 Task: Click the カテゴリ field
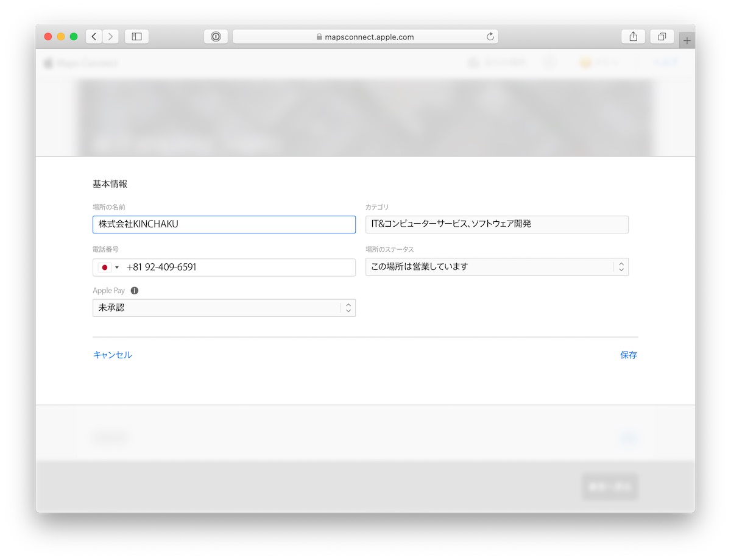click(x=497, y=224)
